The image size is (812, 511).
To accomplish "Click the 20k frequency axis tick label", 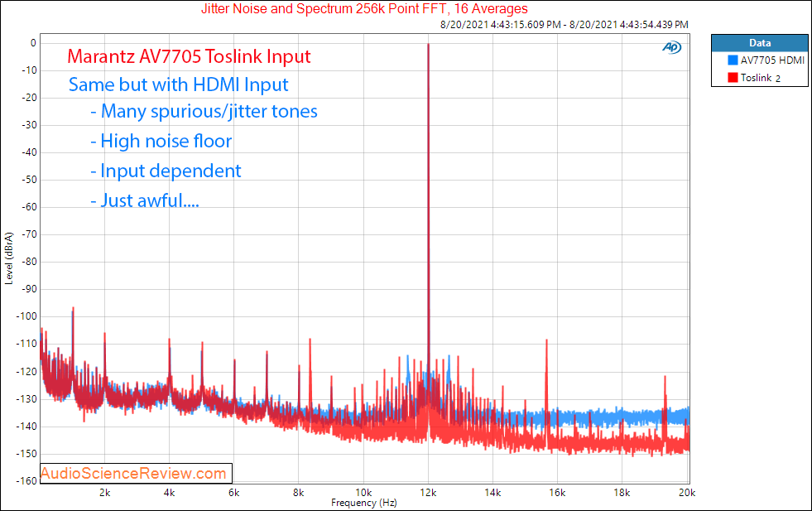I will (x=687, y=493).
